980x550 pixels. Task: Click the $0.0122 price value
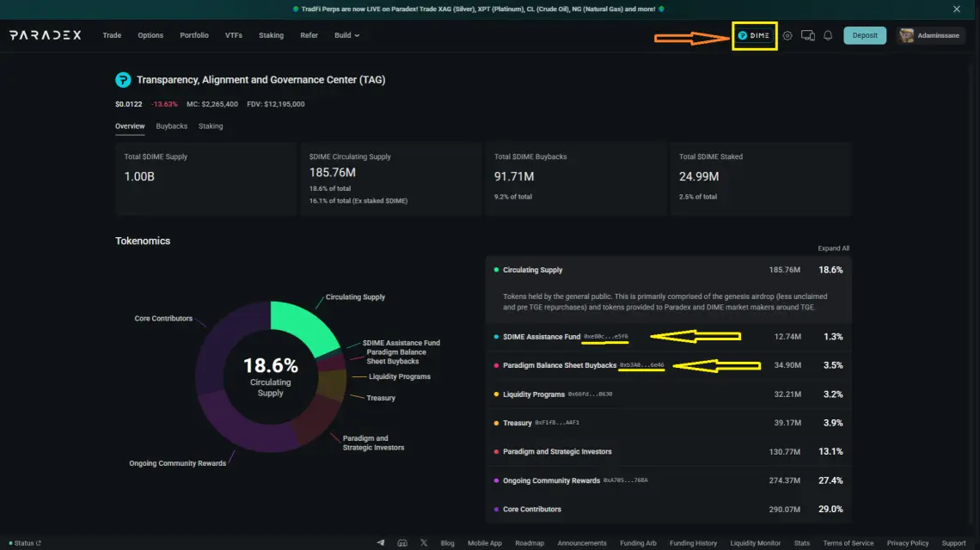tap(128, 104)
